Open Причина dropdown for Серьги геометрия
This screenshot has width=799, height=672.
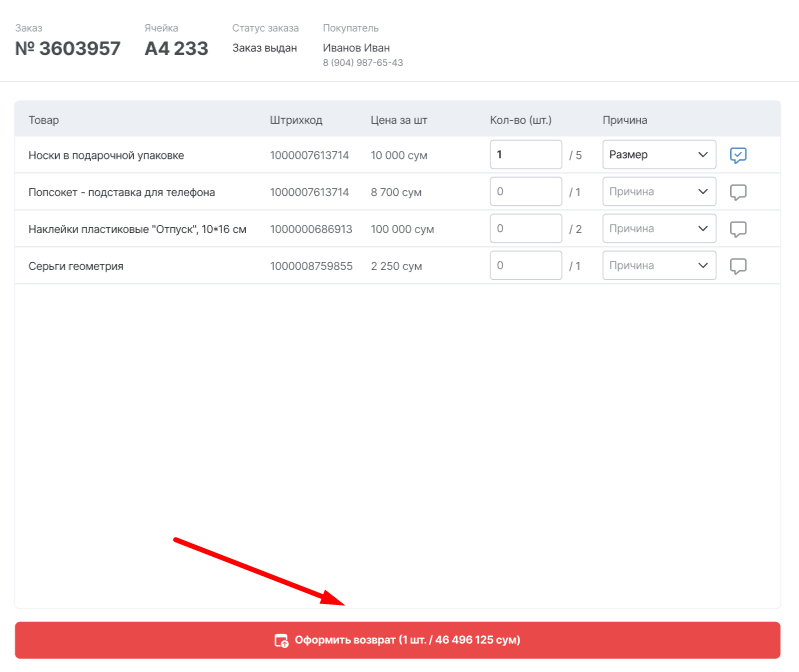(659, 265)
